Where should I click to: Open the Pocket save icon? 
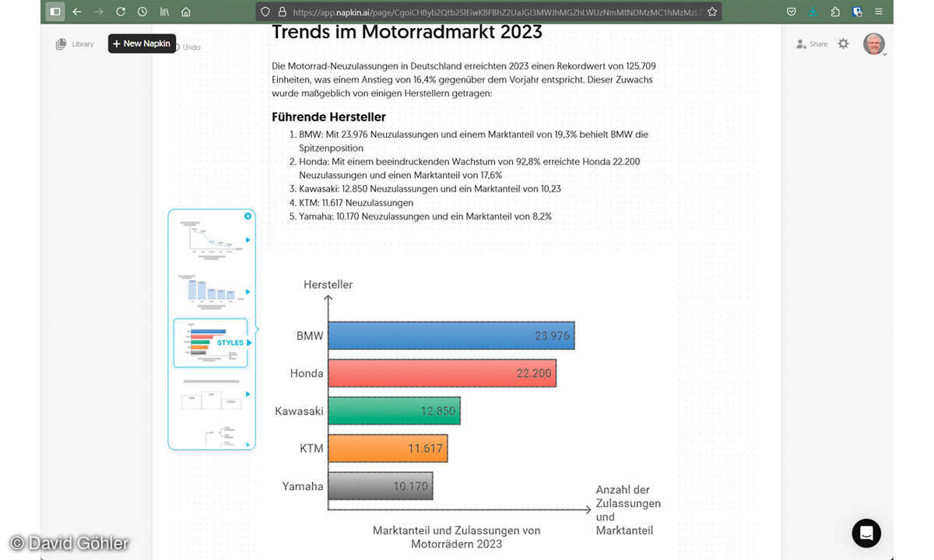pyautogui.click(x=792, y=12)
